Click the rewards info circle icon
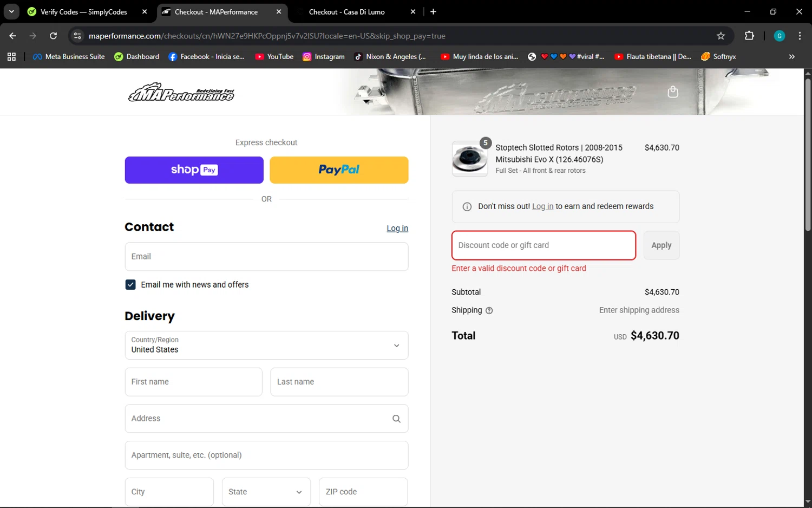 467,207
